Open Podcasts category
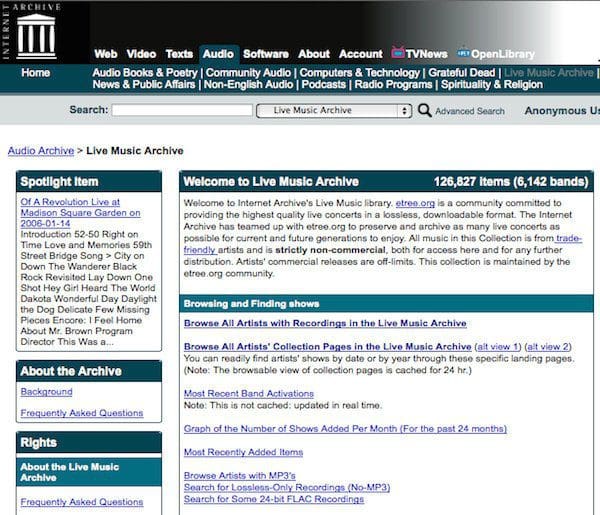This screenshot has width=600, height=515. click(323, 85)
